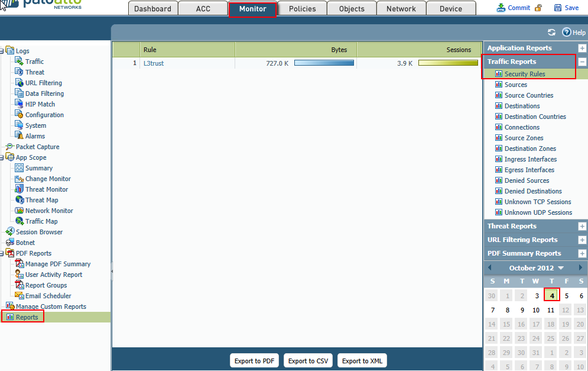This screenshot has width=588, height=371.
Task: Open the Threat log icon
Action: tap(19, 72)
